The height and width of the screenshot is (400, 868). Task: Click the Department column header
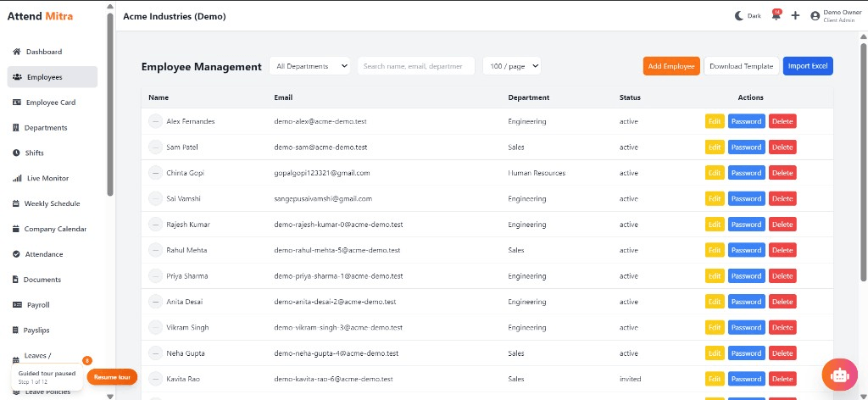tap(529, 97)
